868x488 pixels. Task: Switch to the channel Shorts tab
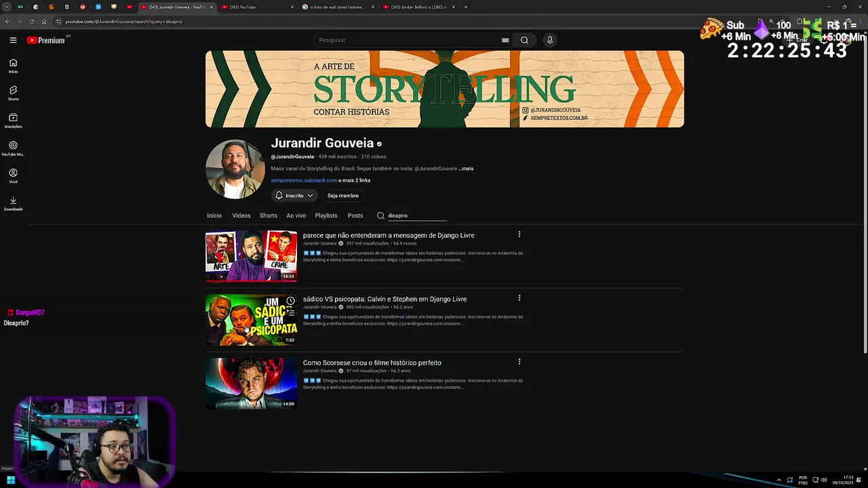pos(269,216)
